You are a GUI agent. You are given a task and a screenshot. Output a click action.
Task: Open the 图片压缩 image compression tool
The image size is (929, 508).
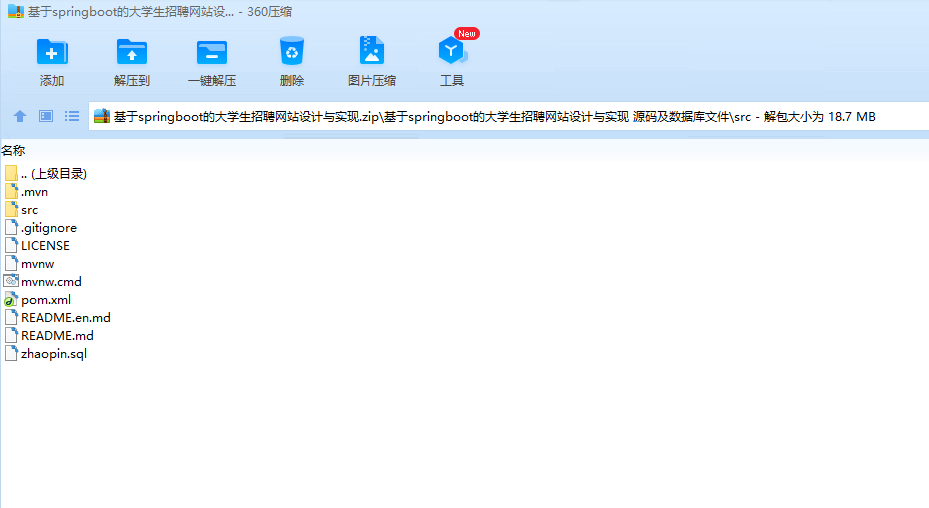[x=371, y=50]
